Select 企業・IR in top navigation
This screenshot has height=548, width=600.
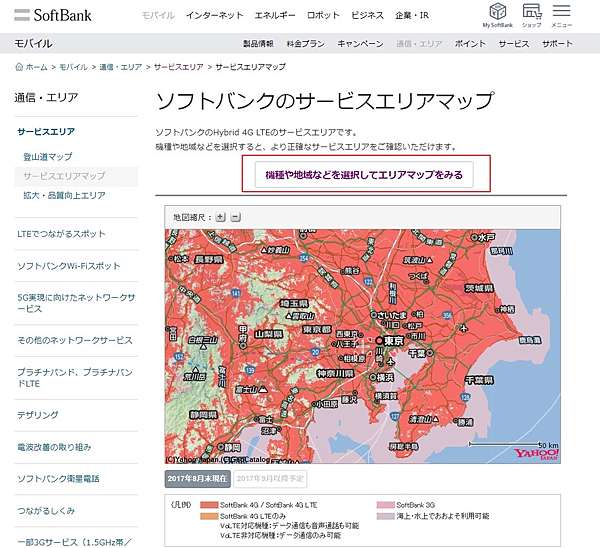click(x=412, y=15)
